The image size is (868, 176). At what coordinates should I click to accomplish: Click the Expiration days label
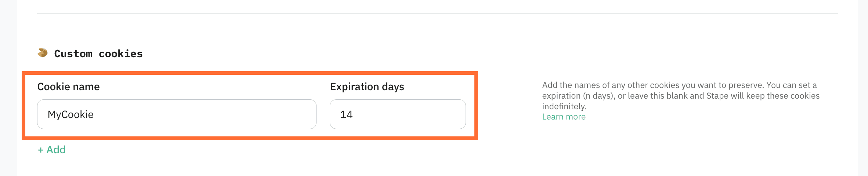367,87
